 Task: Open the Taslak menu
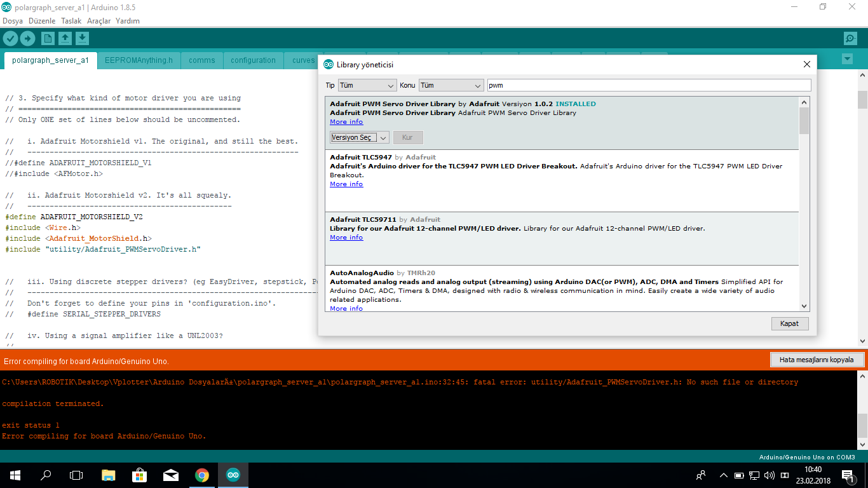pos(71,21)
